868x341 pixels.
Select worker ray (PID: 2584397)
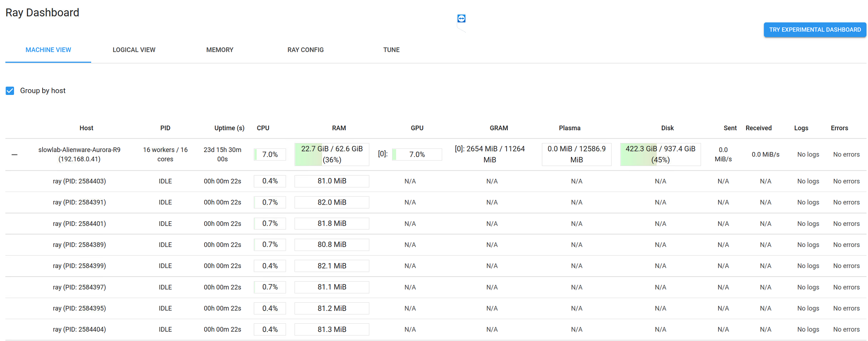pyautogui.click(x=79, y=287)
